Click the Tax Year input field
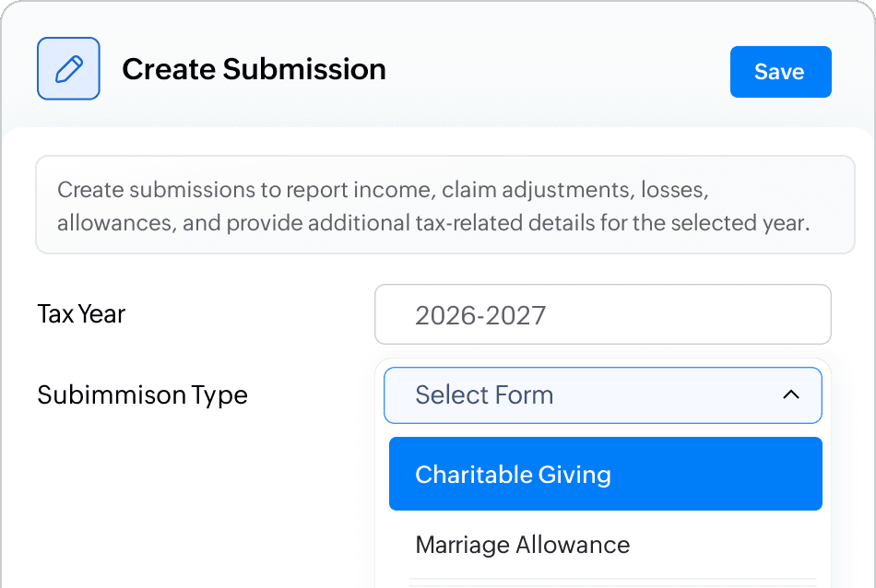Screen dimensions: 876x588 pos(602,315)
